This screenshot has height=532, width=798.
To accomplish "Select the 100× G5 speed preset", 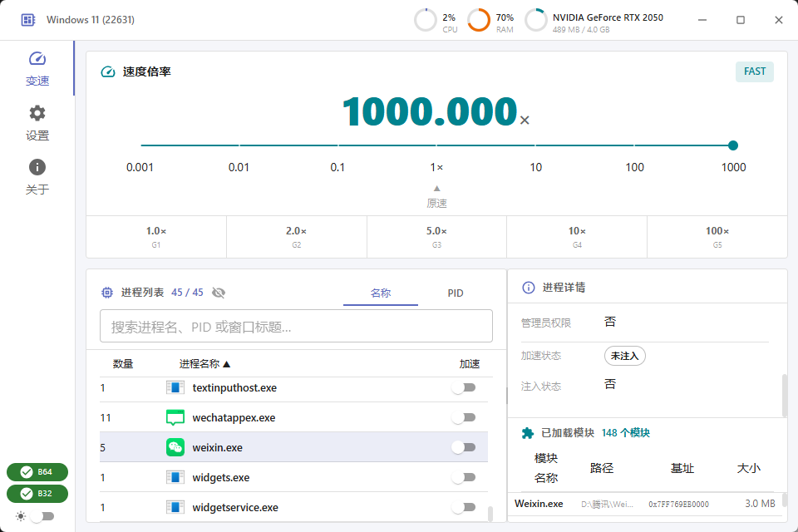I will (717, 237).
